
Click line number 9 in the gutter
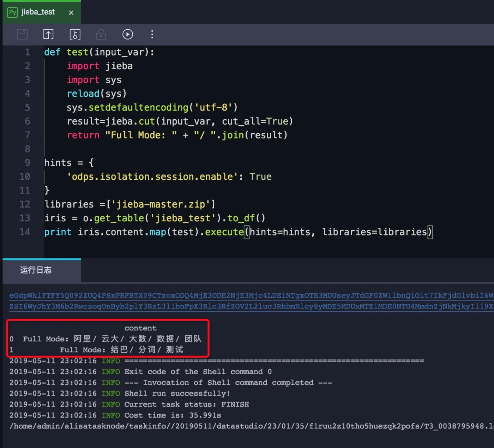(28, 163)
